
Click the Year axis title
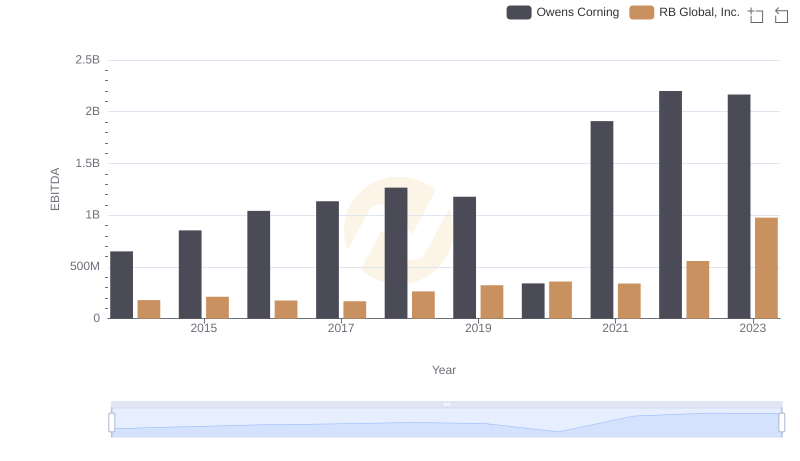click(444, 370)
